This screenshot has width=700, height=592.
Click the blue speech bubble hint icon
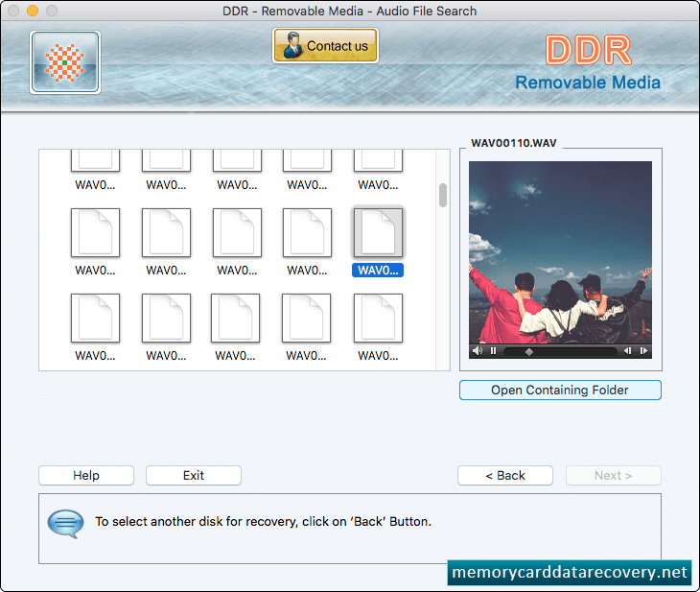click(x=65, y=523)
